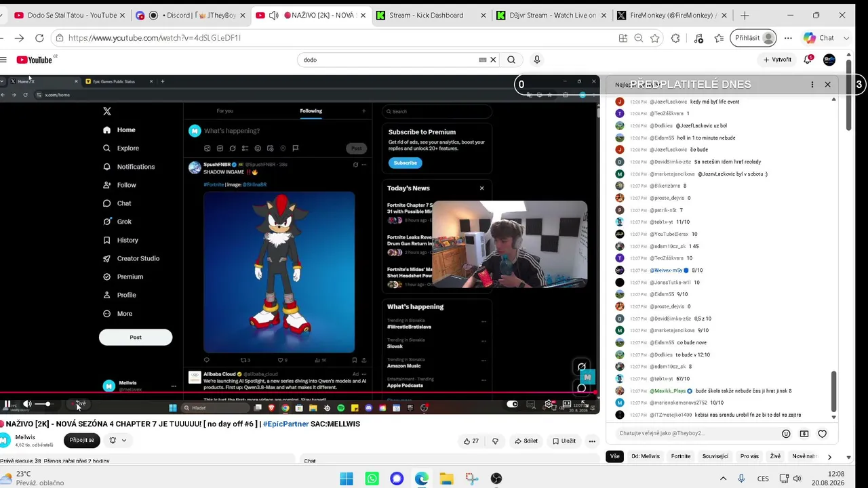Screen dimensions: 868x488
Task: Adjust the video volume slider
Action: point(44,405)
